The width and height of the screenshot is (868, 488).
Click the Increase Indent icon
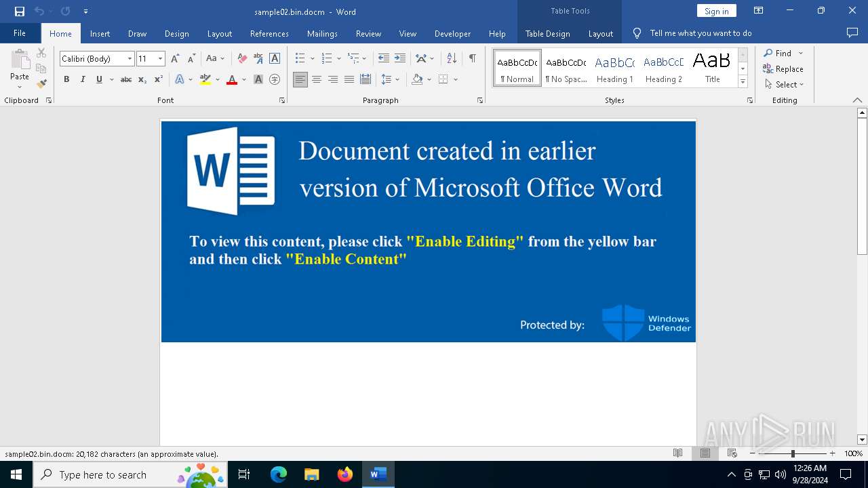(x=400, y=58)
